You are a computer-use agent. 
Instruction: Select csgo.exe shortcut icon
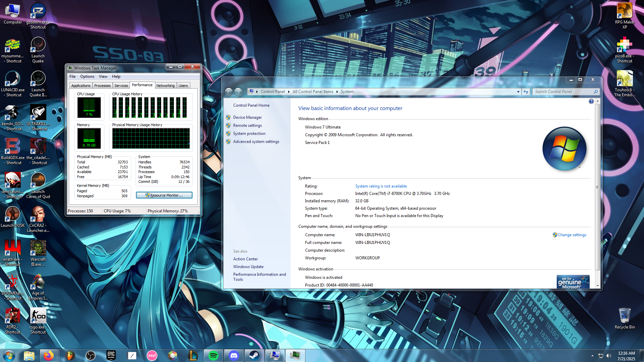(38, 321)
